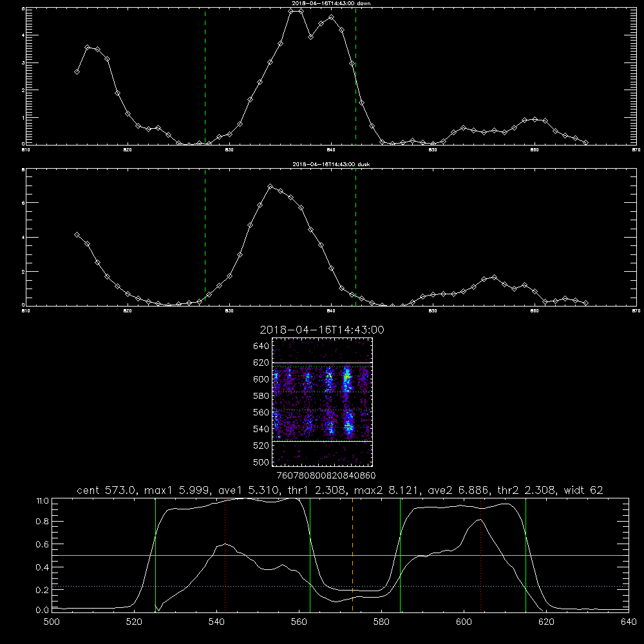This screenshot has height=644, width=644.
Task: Click the spectrogram x-axis label string '760780800820840860'
Action: 327,476
